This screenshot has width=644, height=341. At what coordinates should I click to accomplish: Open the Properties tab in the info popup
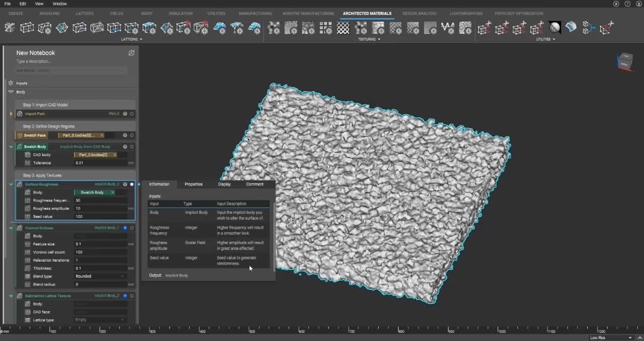(193, 184)
